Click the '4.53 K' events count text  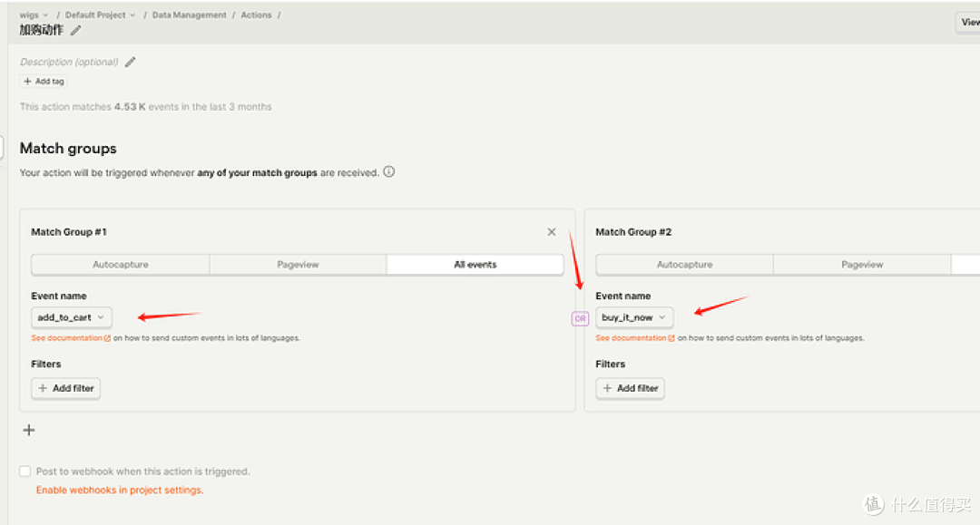click(130, 107)
